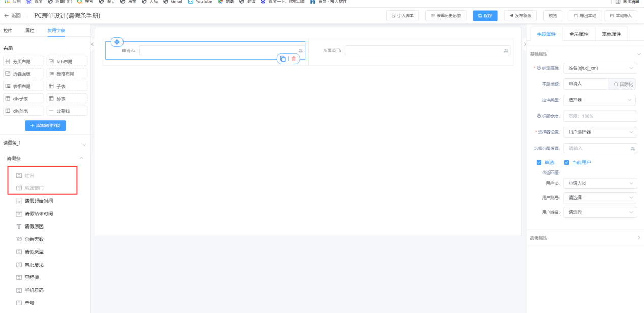Click the 表单历史记录 button
The image size is (644, 313).
(x=446, y=16)
